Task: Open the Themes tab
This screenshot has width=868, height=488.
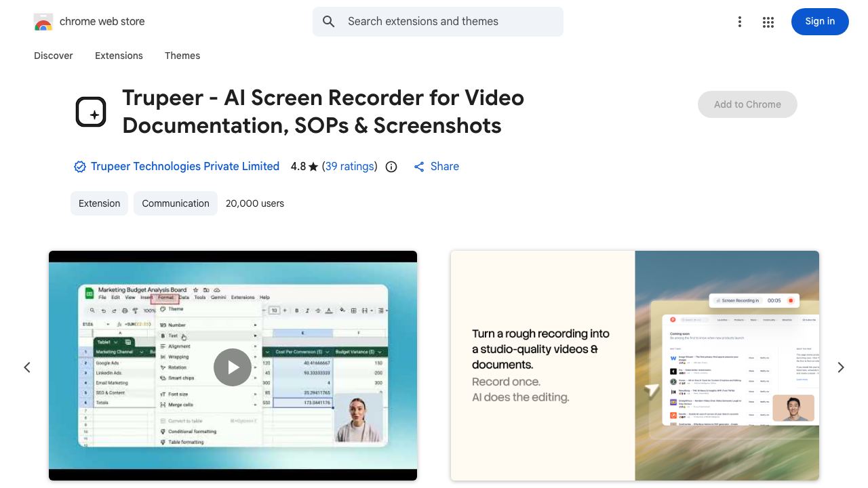Action: [x=182, y=56]
